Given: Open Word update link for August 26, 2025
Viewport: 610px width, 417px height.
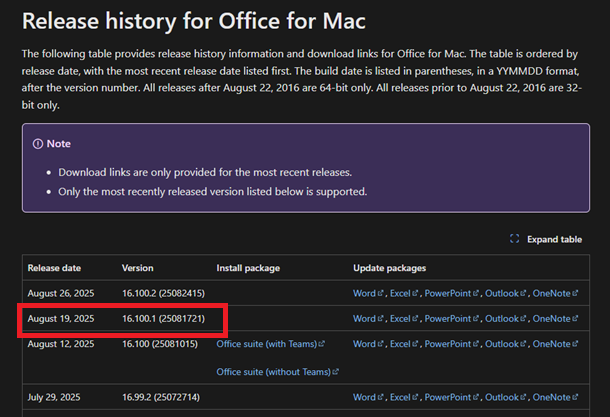Looking at the screenshot, I should point(368,293).
